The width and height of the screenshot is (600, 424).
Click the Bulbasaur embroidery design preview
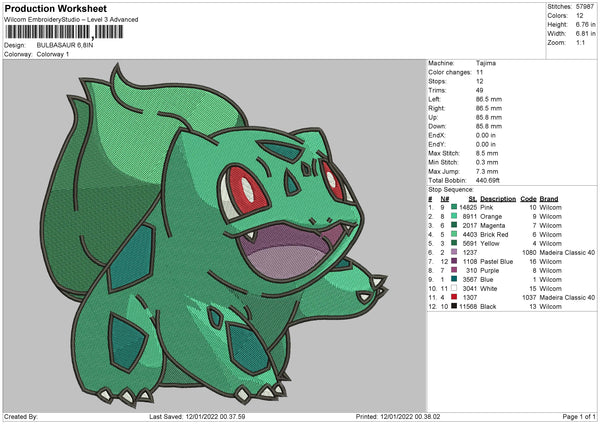tap(214, 235)
